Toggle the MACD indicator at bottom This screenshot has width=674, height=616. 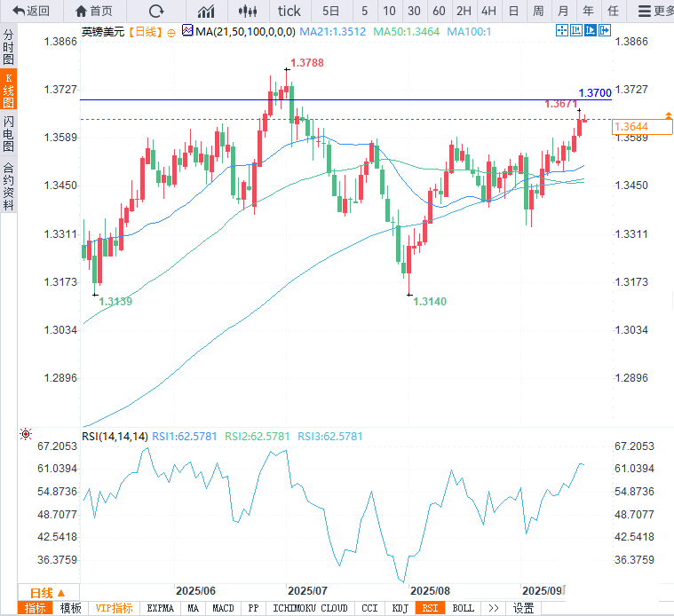(x=223, y=608)
